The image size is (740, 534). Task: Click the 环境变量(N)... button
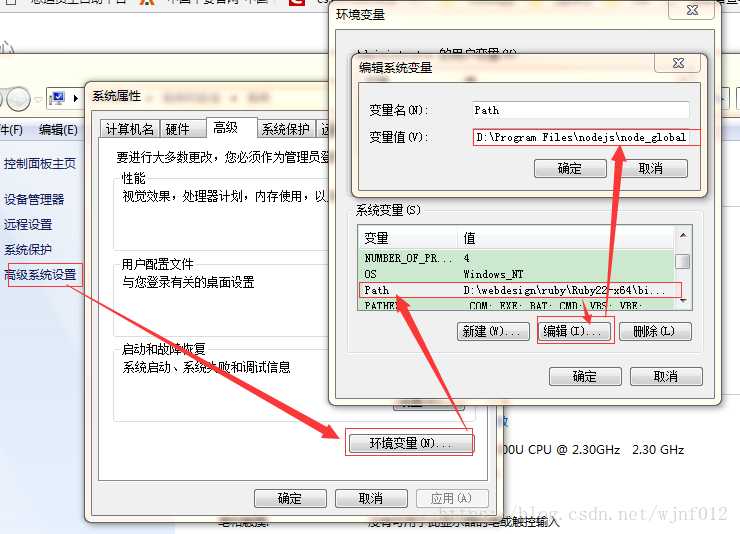410,443
